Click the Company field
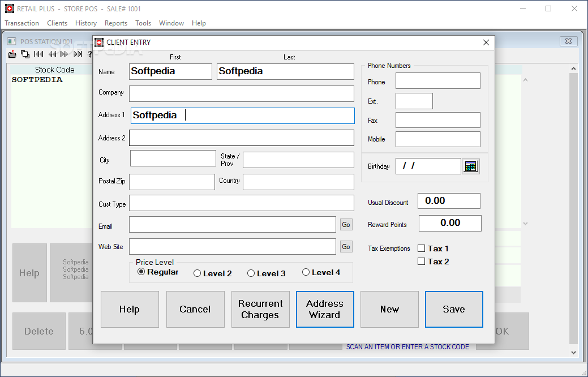588x377 pixels. click(242, 93)
